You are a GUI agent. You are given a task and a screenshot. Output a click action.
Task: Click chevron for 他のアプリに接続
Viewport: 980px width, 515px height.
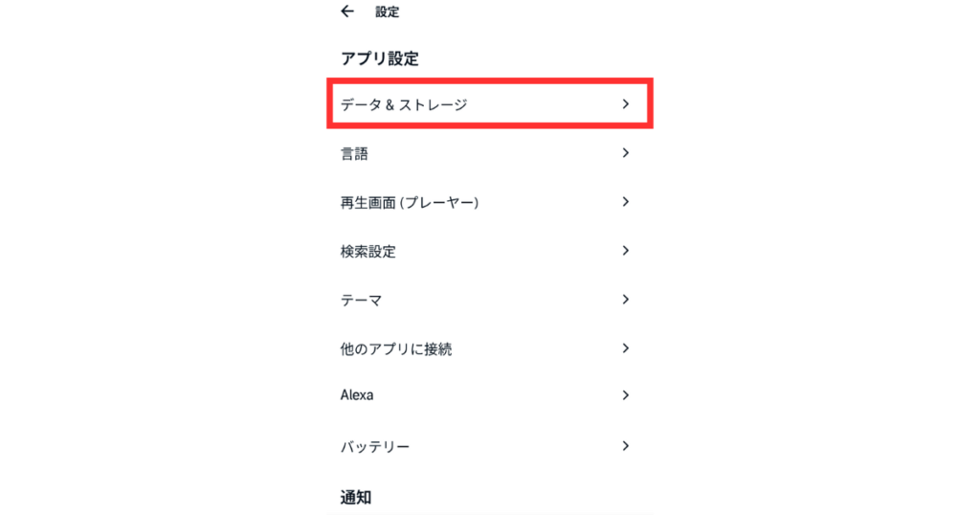click(626, 348)
